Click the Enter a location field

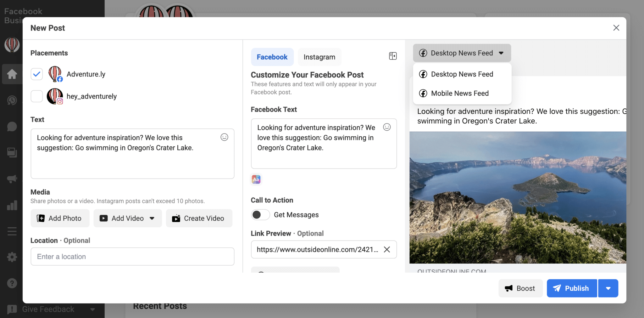(132, 256)
